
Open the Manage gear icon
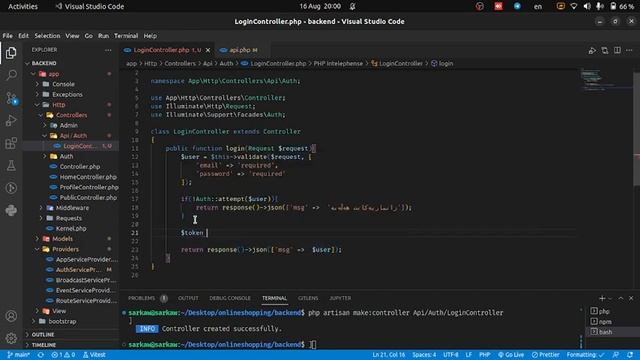[x=11, y=338]
